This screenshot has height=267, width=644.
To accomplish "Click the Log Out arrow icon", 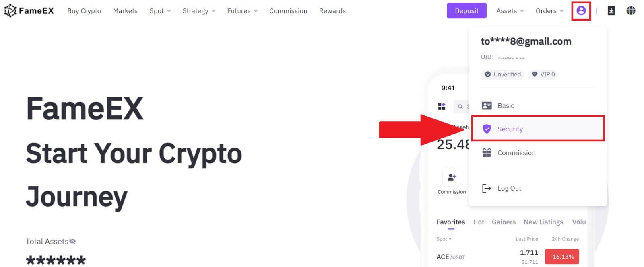I will pos(487,188).
